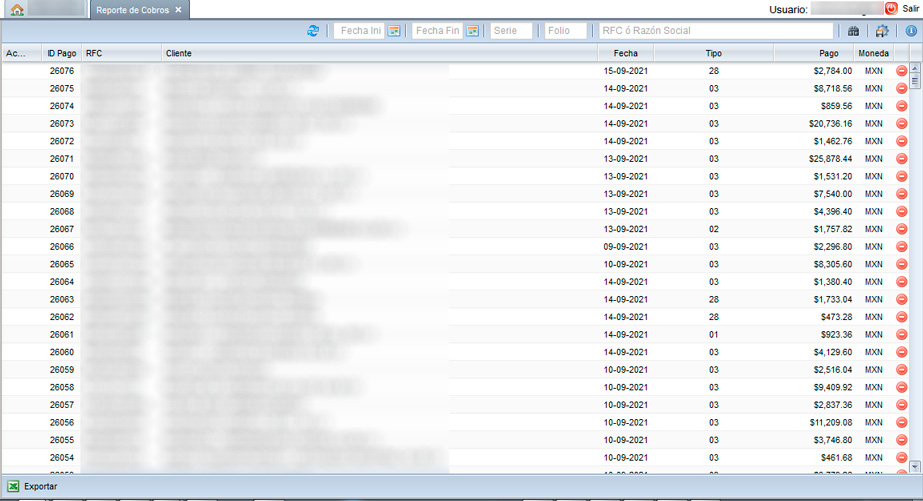Cancel payment 26072 with red icon
Image resolution: width=923 pixels, height=501 pixels.
tap(901, 141)
